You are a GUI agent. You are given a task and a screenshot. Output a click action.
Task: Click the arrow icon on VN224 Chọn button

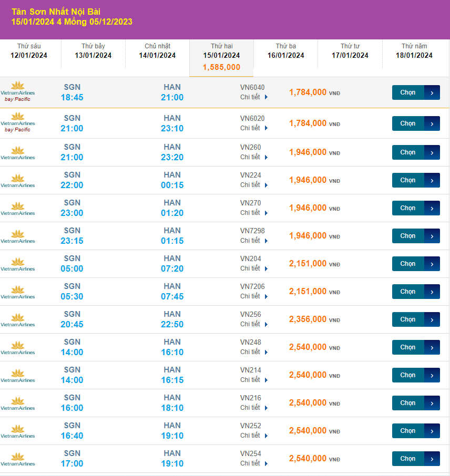click(x=432, y=180)
